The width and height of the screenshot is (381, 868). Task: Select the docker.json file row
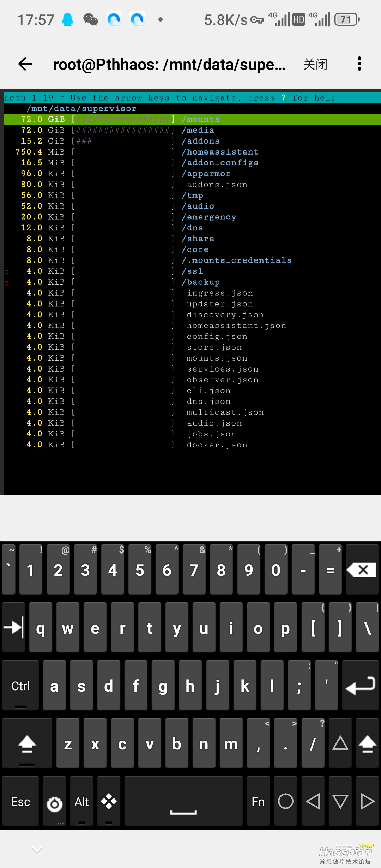192,445
